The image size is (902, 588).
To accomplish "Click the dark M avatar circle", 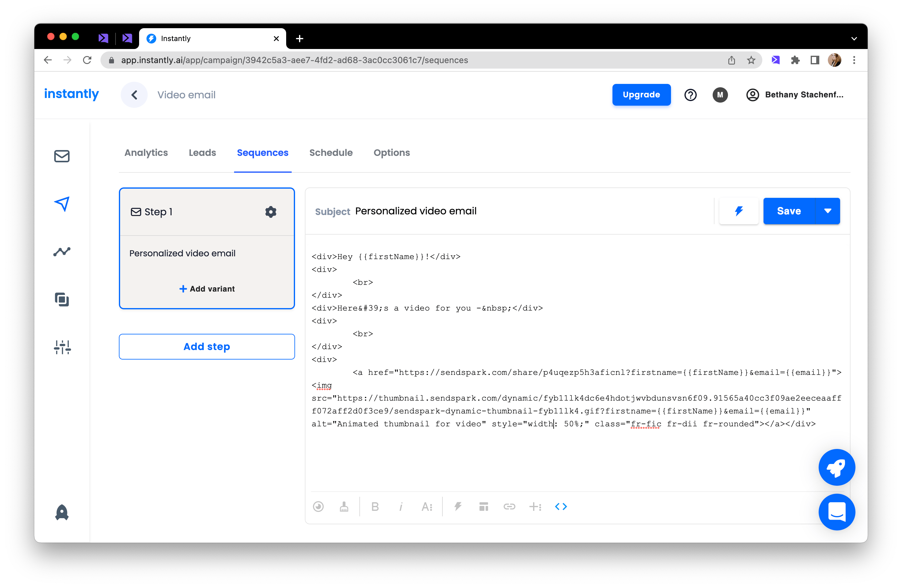I will (720, 95).
